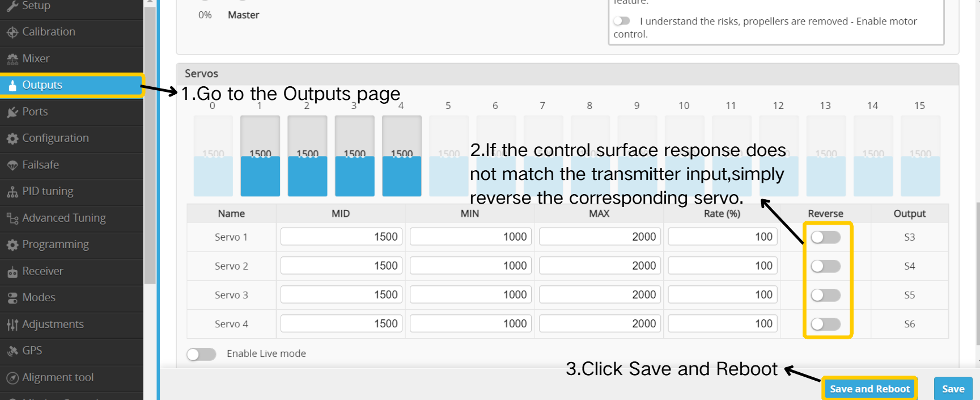Image resolution: width=980 pixels, height=400 pixels.
Task: Click the Ports plug icon
Action: (x=12, y=112)
